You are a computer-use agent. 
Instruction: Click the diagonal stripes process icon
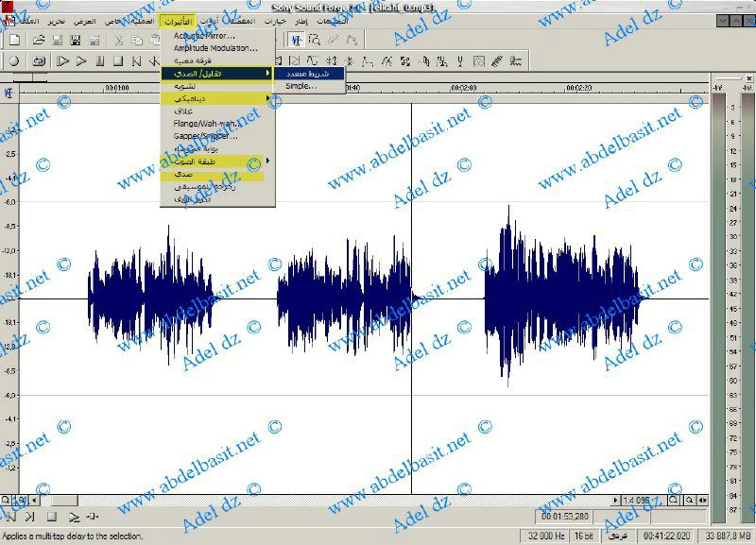(497, 60)
